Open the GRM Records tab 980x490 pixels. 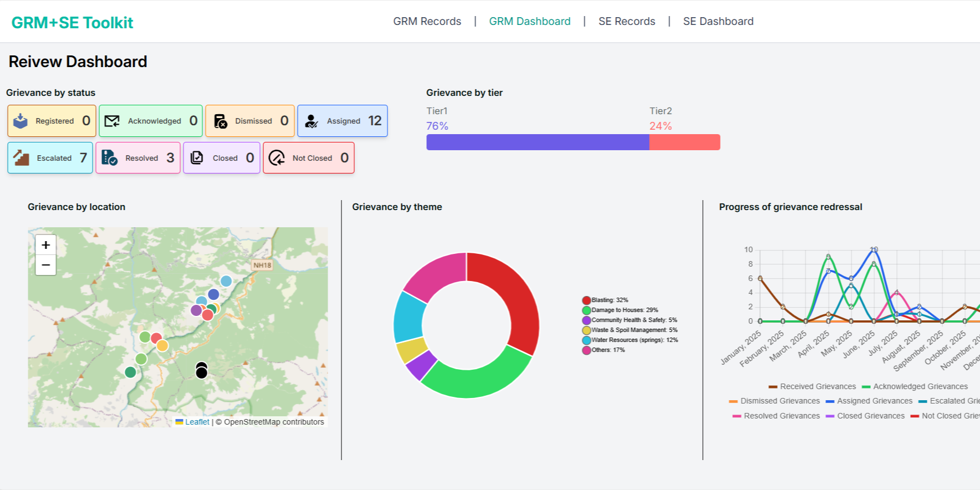427,21
